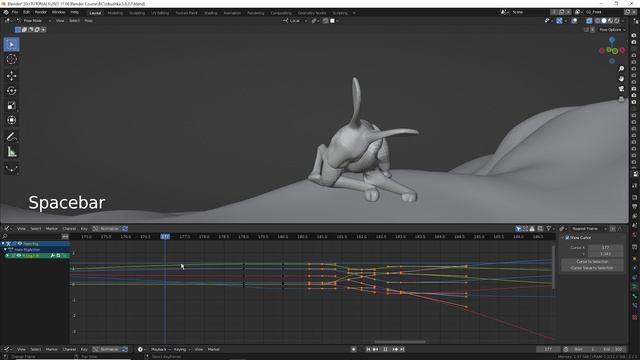Select the Breakdowner pose tool

pyautogui.click(x=11, y=168)
